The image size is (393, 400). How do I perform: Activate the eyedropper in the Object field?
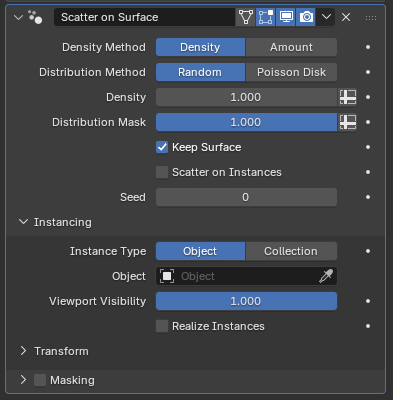(326, 276)
